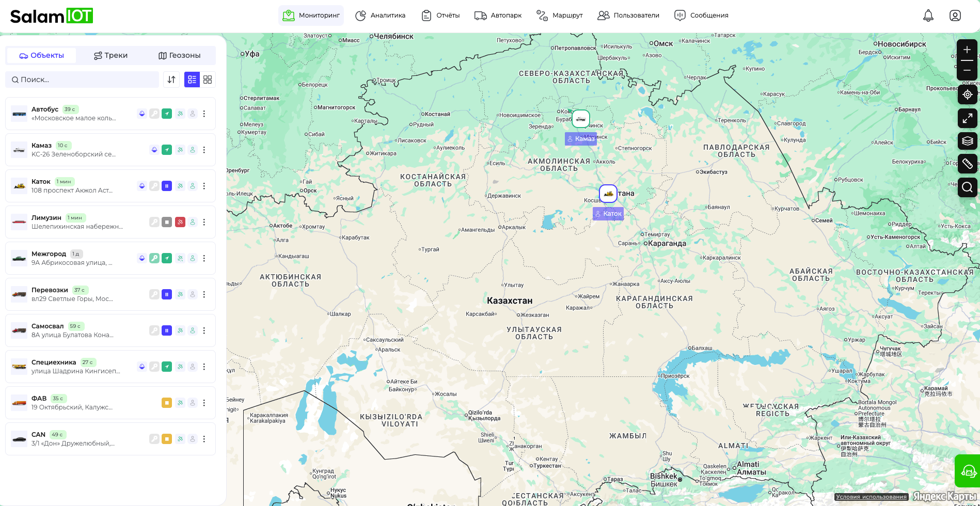Click the Условия использования link
980x506 pixels.
click(872, 497)
